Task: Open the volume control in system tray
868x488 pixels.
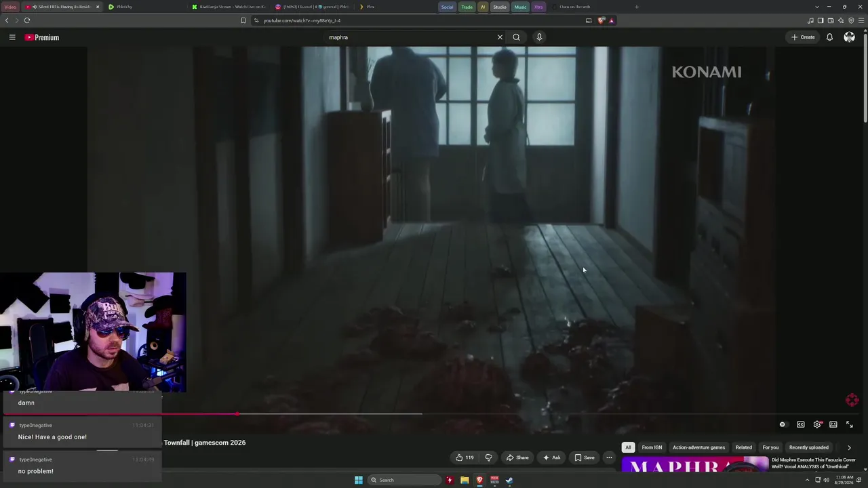Action: (826, 480)
